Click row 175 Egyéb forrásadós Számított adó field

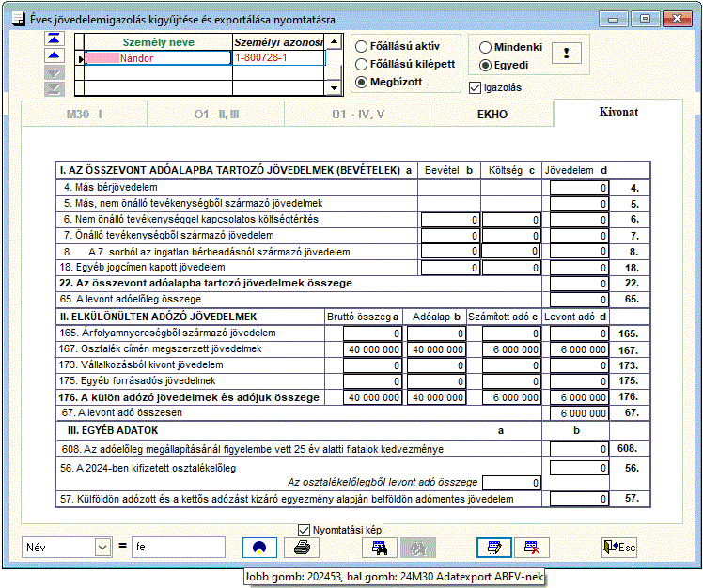511,381
